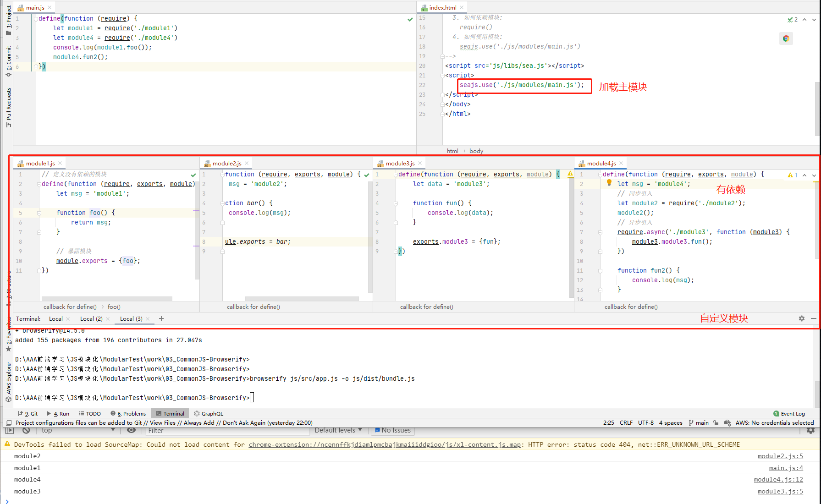821x504 pixels.
Task: Open the GraphQL tool window
Action: [209, 413]
